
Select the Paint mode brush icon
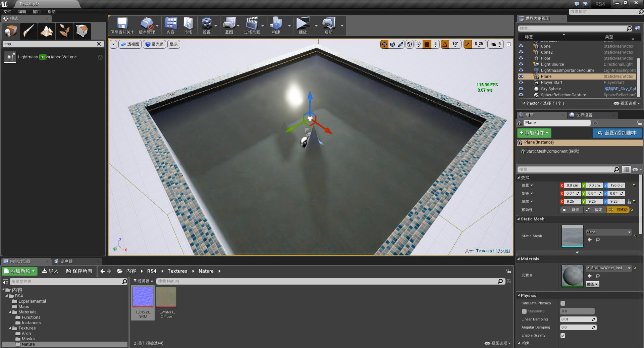click(x=29, y=31)
